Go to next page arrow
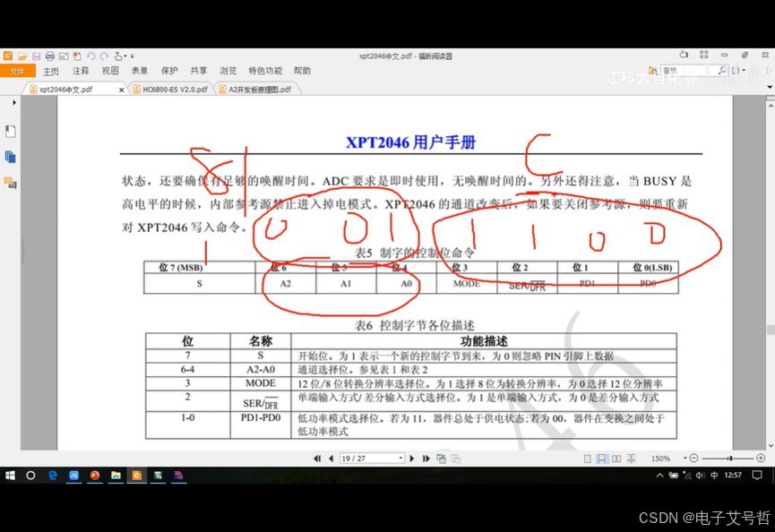 pos(412,459)
